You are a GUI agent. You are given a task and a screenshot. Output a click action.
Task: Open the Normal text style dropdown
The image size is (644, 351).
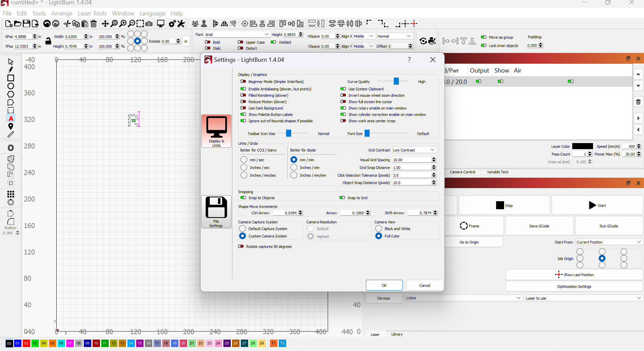tap(394, 36)
